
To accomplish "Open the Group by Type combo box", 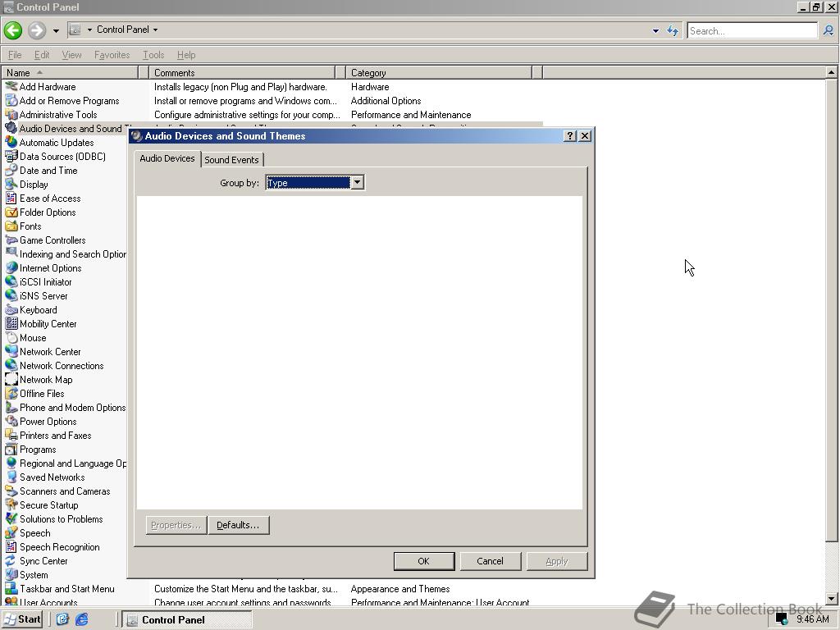I will (315, 183).
